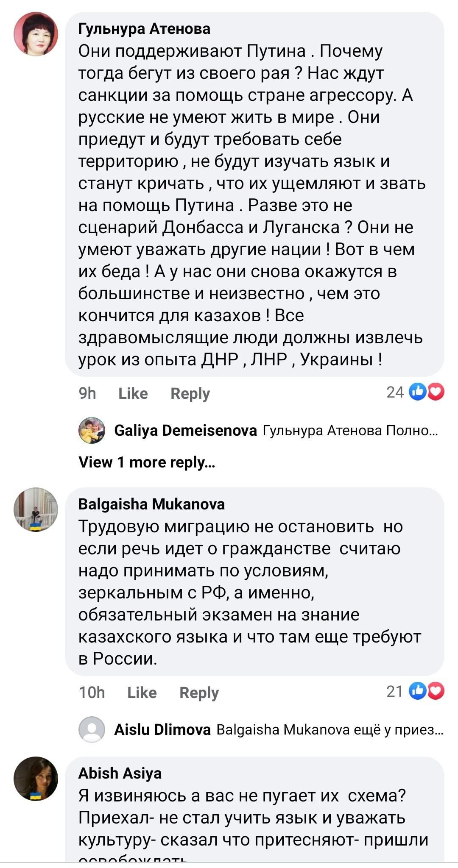This screenshot has height=868, width=458.
Task: Open Balgaisha Mukanova's name link
Action: point(151,504)
